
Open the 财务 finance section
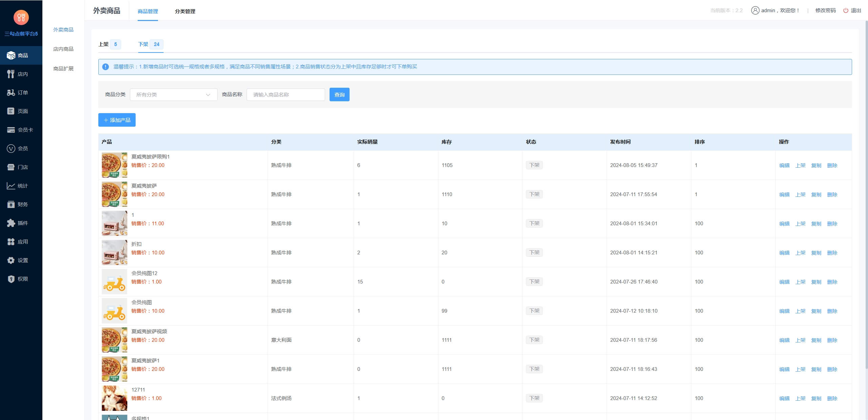click(21, 204)
